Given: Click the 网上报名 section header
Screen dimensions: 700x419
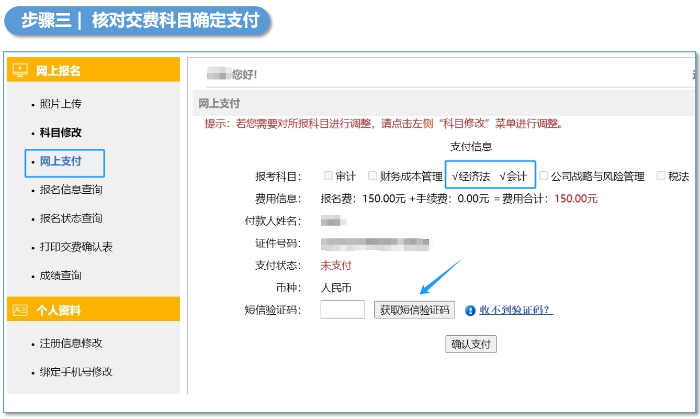Looking at the screenshot, I should tap(93, 70).
